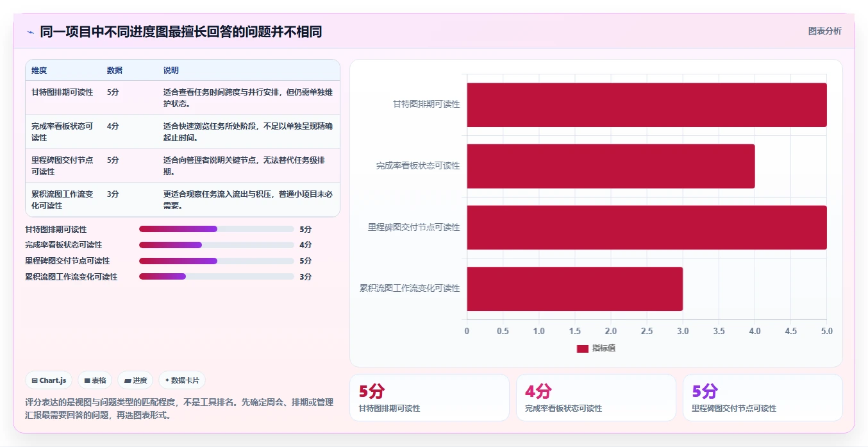The height and width of the screenshot is (447, 868).
Task: Click the Chart.js tag chip
Action: tap(49, 380)
